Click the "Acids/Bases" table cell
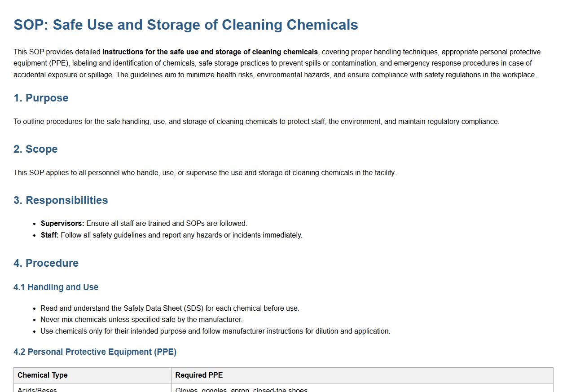The height and width of the screenshot is (392, 567). 37,389
